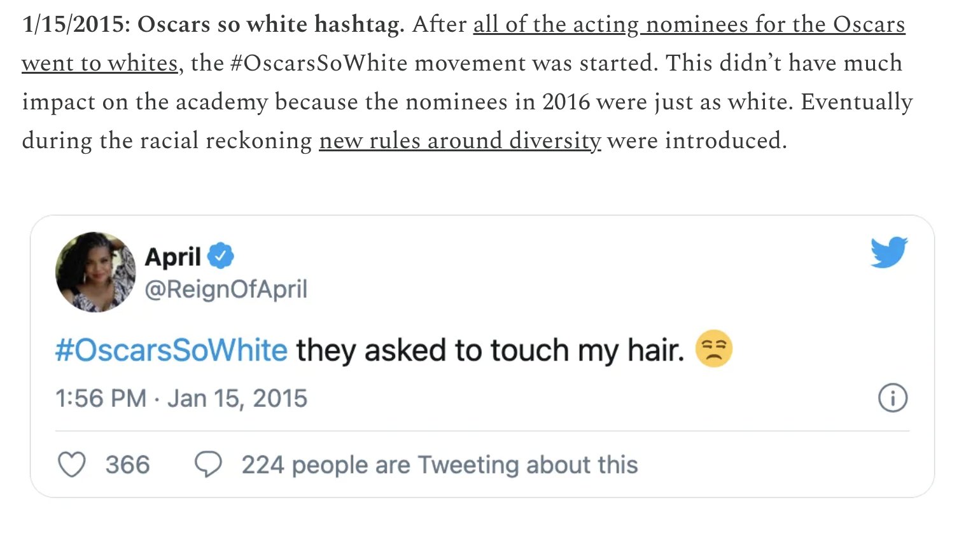Open the tweet info icon
980x543 pixels.
892,399
